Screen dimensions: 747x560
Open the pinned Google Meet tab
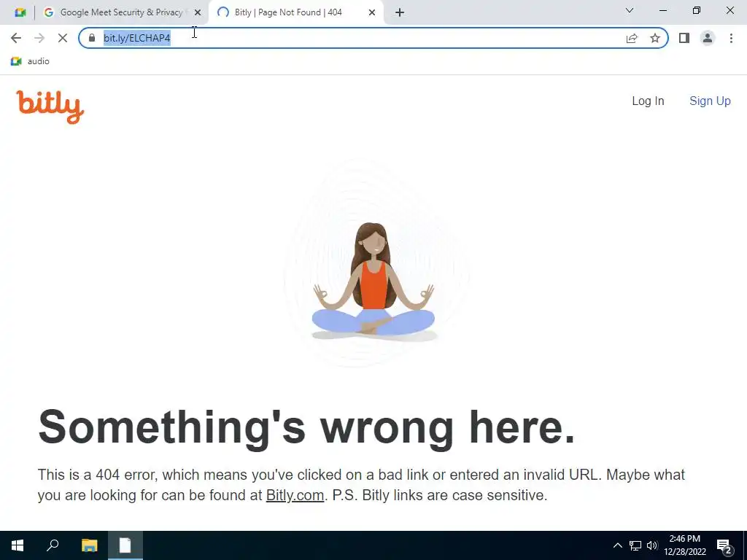[x=20, y=12]
